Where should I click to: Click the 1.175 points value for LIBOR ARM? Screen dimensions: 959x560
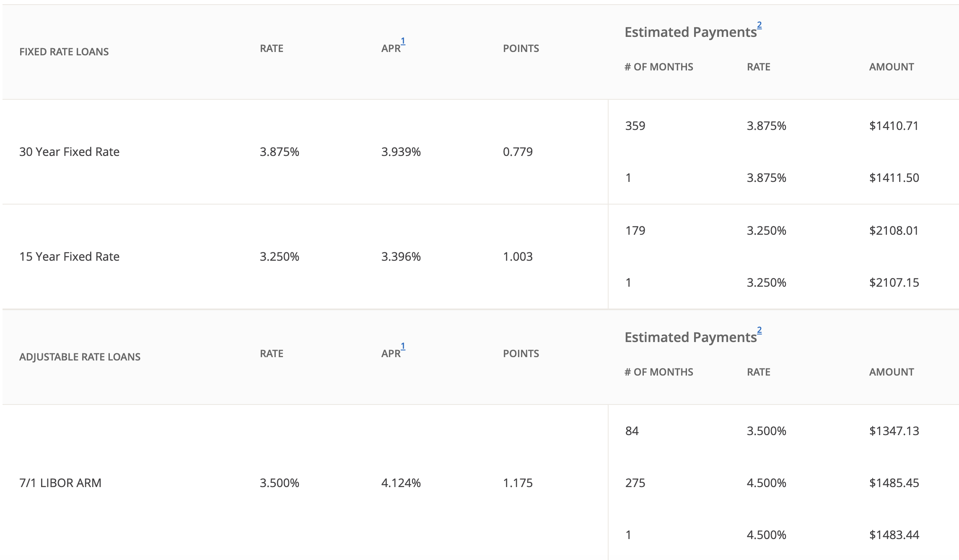coord(518,483)
